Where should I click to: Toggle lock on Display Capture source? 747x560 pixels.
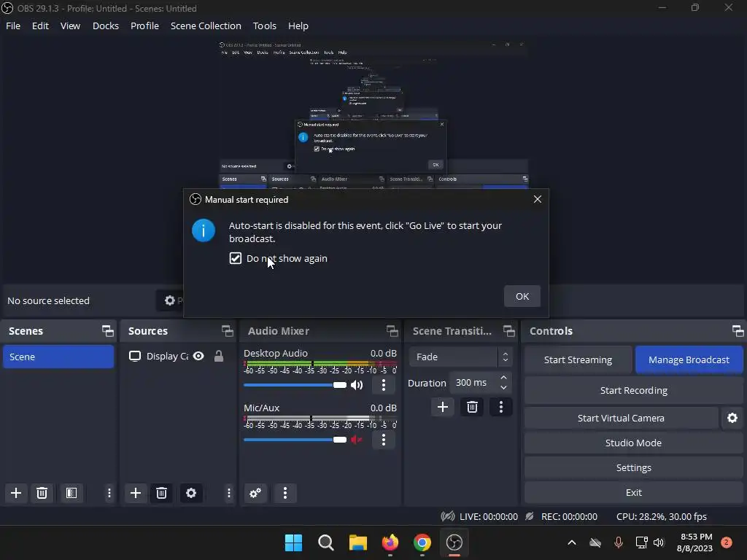coord(219,356)
